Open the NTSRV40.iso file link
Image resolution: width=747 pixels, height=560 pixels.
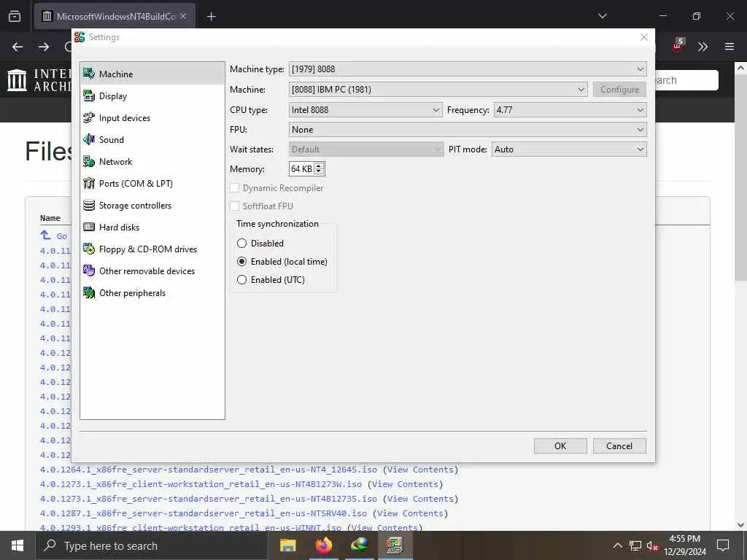coord(204,513)
